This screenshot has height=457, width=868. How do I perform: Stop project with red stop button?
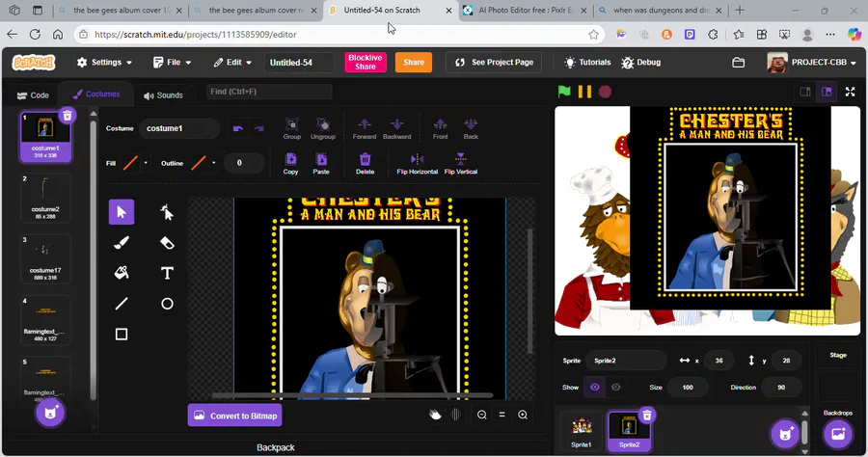[605, 92]
